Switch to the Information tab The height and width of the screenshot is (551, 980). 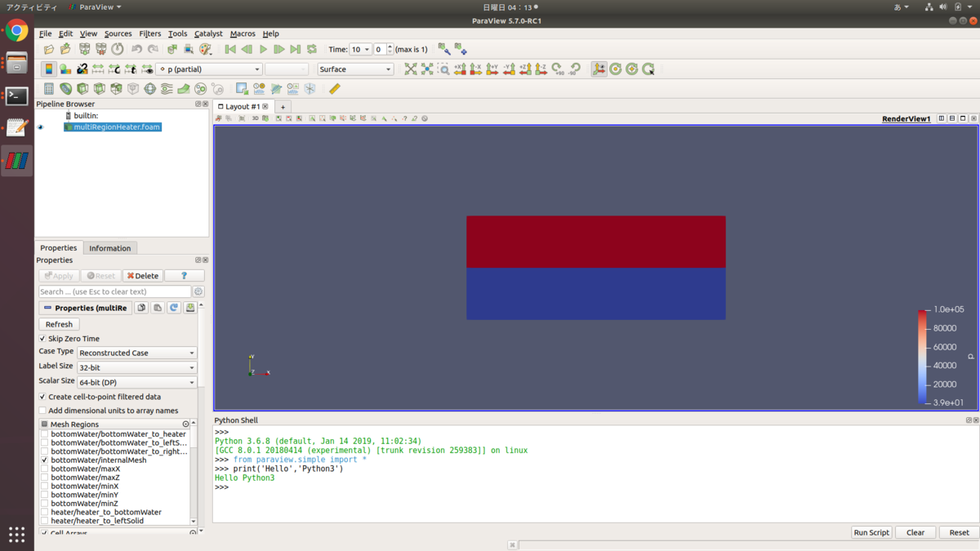109,248
